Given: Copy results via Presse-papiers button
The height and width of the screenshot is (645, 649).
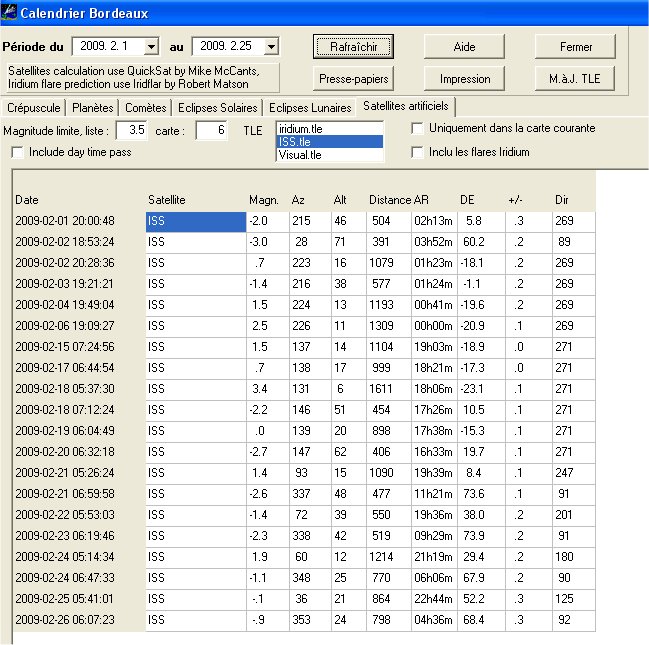Looking at the screenshot, I should click(353, 79).
